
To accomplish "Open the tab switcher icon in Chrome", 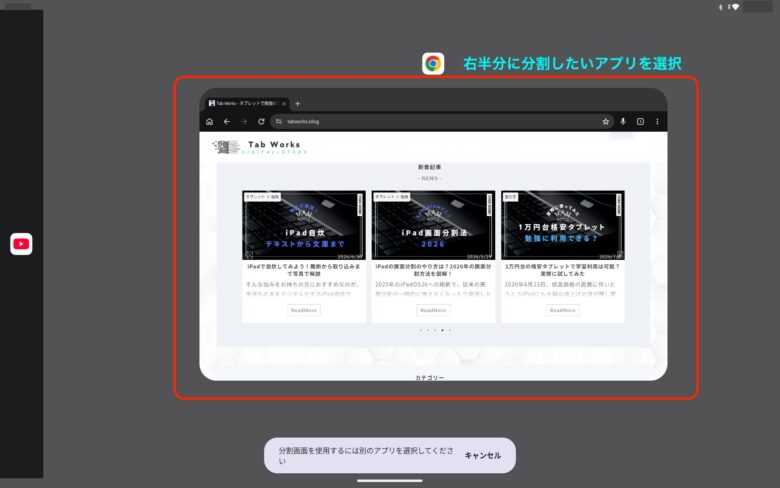I will (640, 121).
